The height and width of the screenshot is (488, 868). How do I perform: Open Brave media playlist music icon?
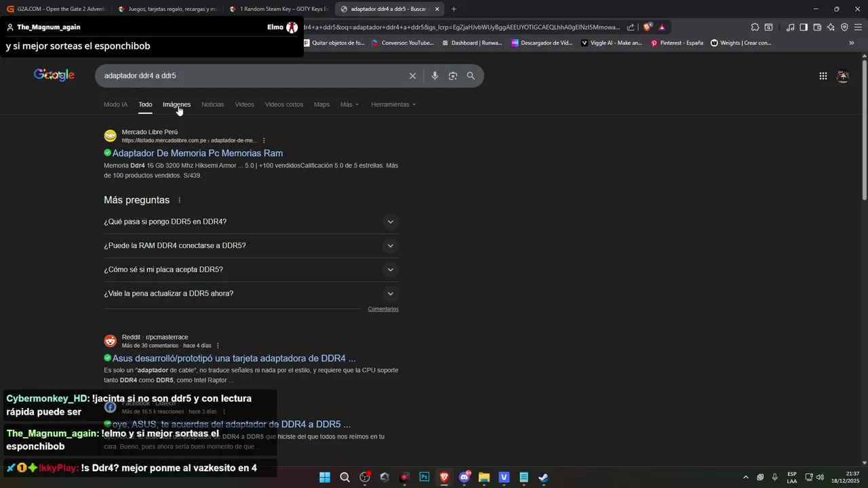tap(790, 27)
